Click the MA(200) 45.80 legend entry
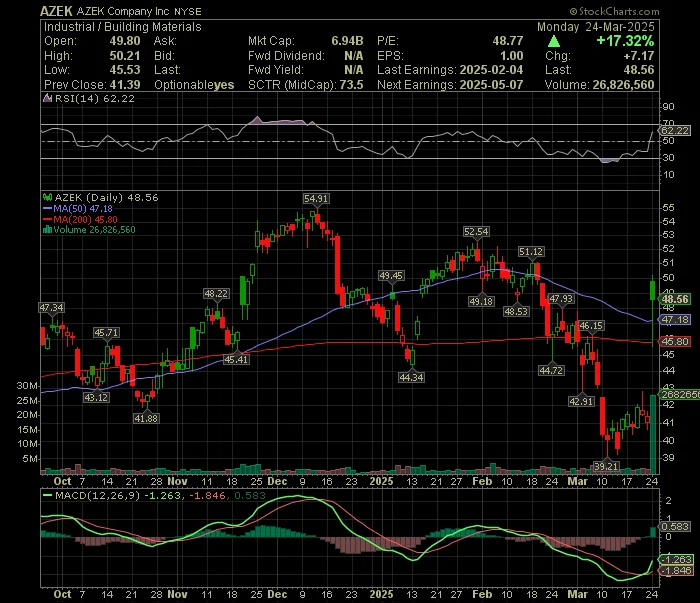Image resolution: width=700 pixels, height=603 pixels. coord(80,220)
